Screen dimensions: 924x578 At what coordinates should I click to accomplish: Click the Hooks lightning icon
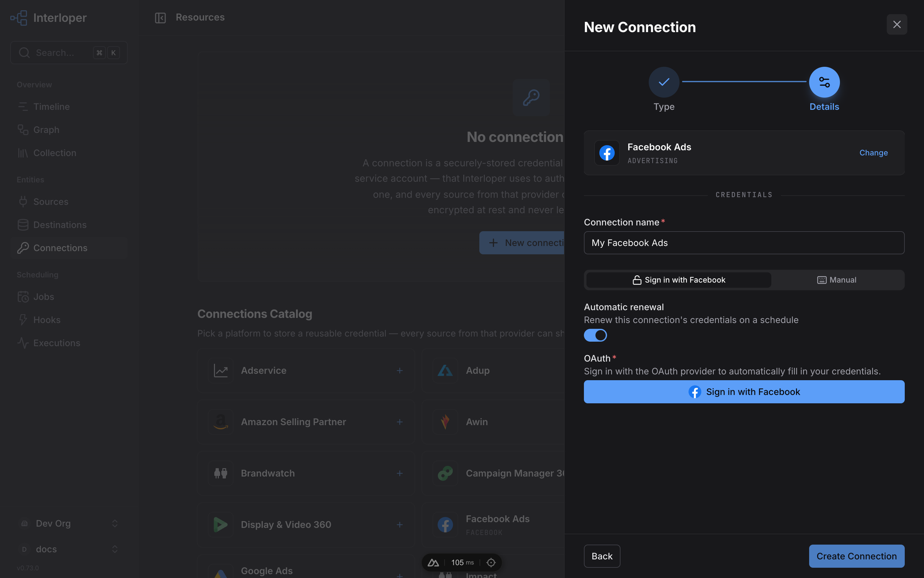(x=23, y=320)
